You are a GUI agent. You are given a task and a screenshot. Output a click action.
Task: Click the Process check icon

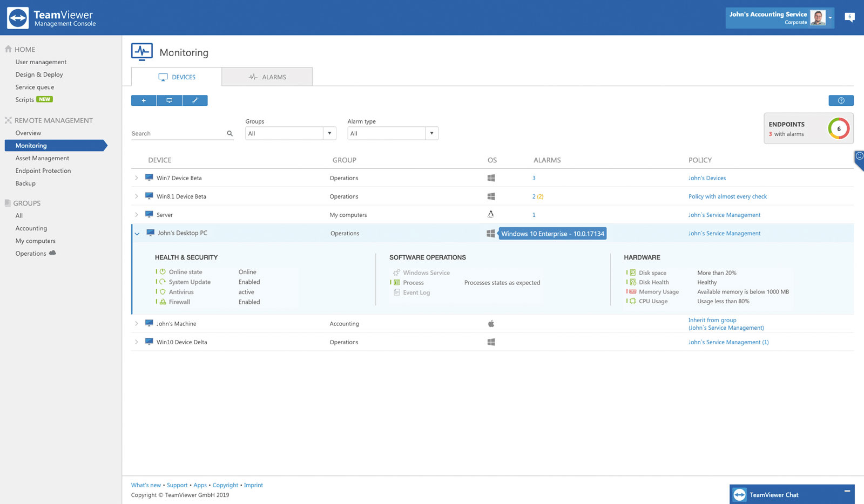[x=397, y=282]
